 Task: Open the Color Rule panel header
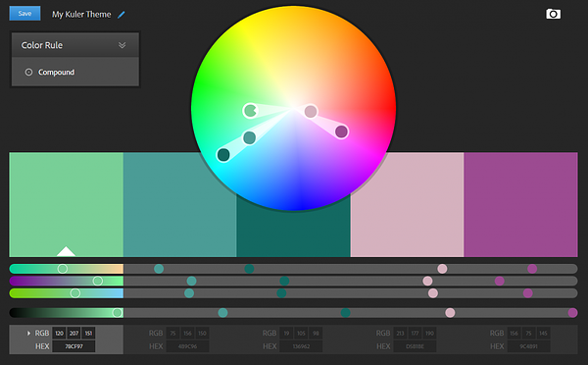coord(75,45)
